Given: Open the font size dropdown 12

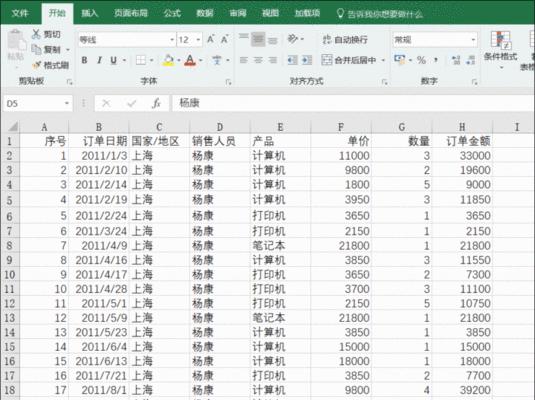Looking at the screenshot, I should tap(198, 40).
